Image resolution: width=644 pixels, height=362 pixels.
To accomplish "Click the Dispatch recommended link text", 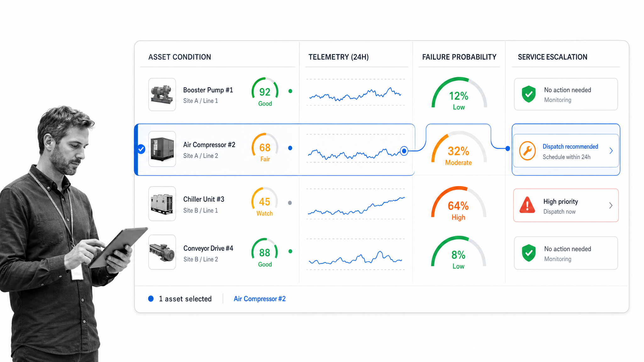I will click(570, 147).
